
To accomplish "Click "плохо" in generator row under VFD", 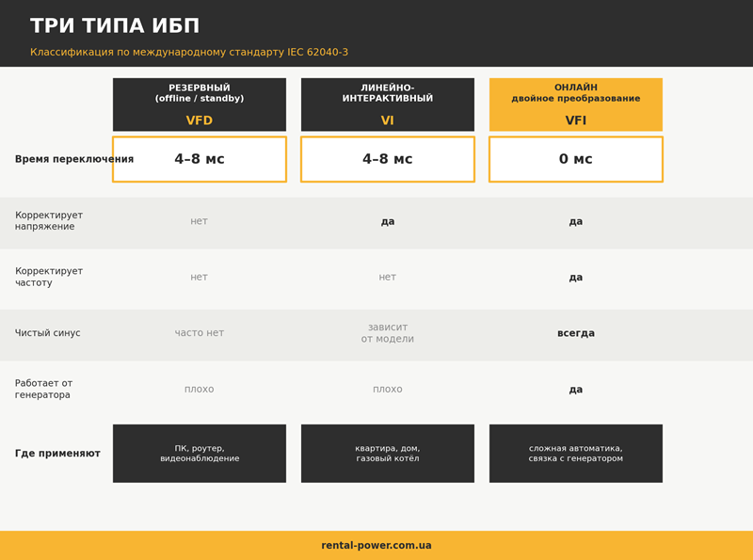I will [x=200, y=389].
